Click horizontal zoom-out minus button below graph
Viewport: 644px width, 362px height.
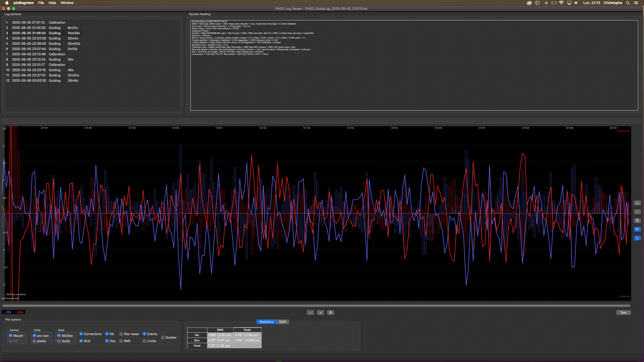[x=310, y=313]
